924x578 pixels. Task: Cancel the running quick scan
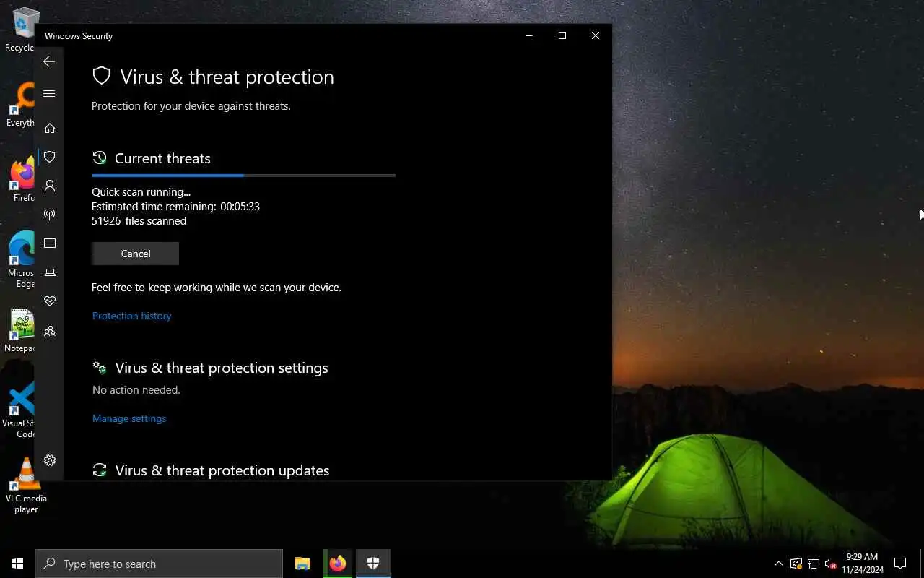click(135, 254)
